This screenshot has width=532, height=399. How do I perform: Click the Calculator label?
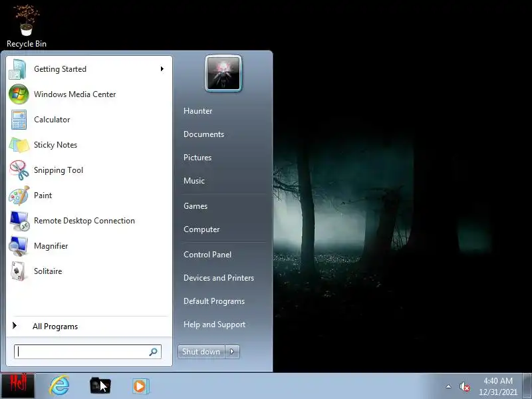[52, 120]
